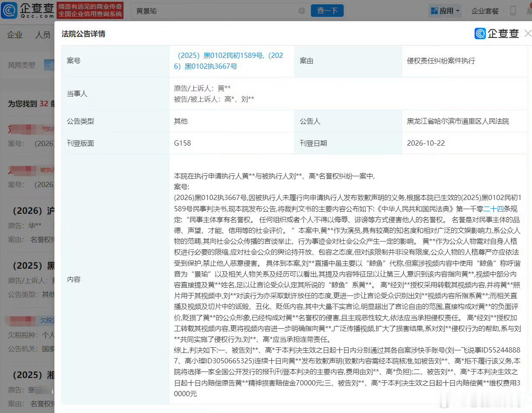
Task: Open the 企业套餐 link
Action: pos(485,11)
